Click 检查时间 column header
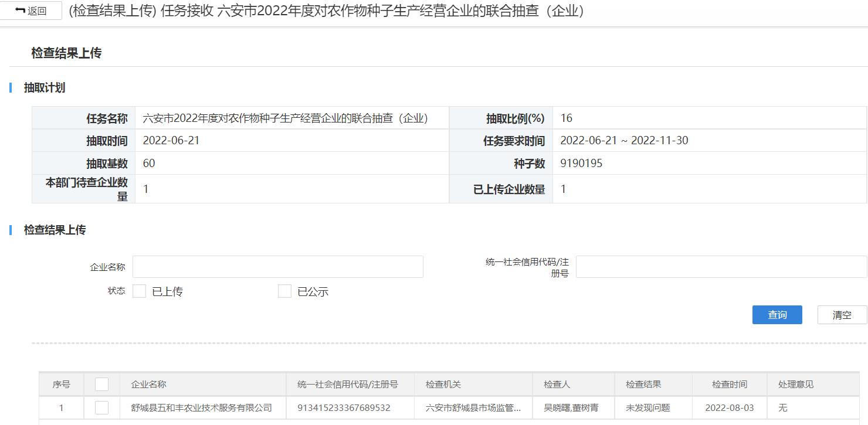 (x=730, y=385)
